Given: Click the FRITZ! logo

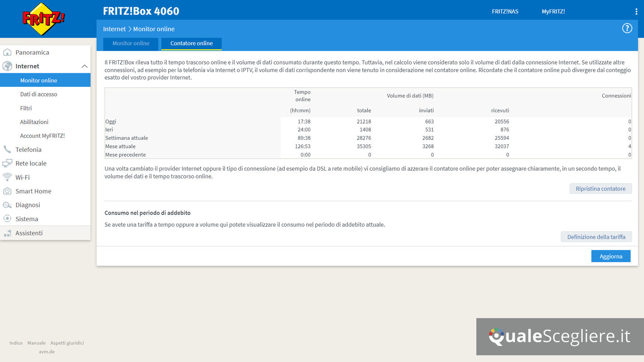Looking at the screenshot, I should tap(43, 19).
